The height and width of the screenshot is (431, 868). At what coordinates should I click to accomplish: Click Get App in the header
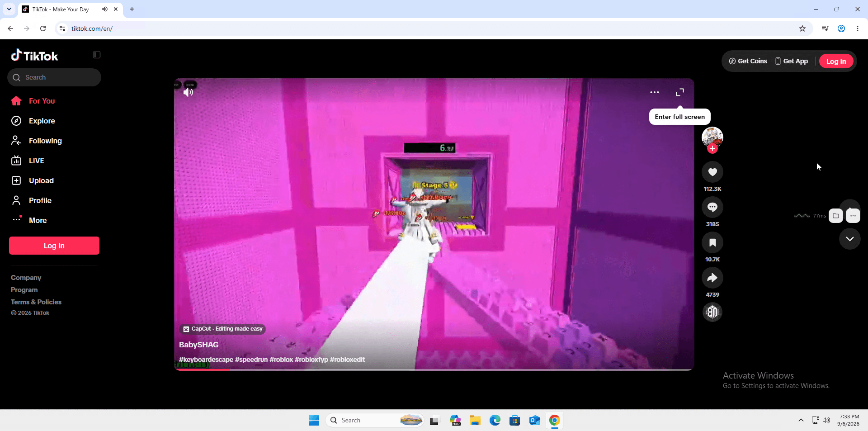point(792,61)
